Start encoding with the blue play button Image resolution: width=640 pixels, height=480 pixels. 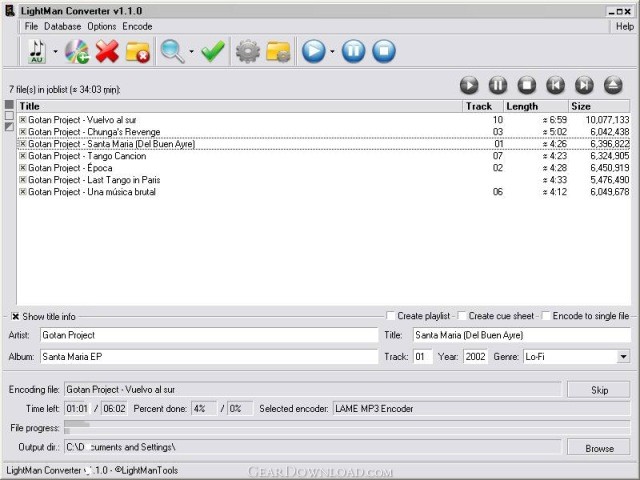coord(314,51)
